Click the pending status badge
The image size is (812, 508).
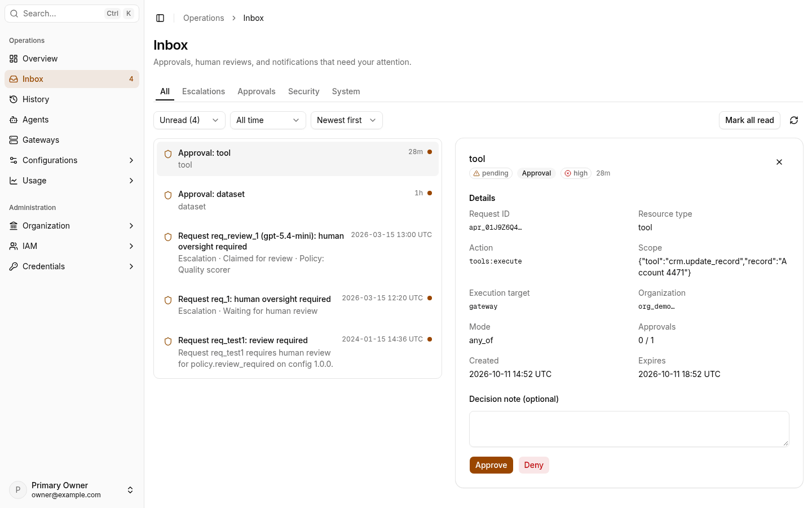tap(491, 173)
